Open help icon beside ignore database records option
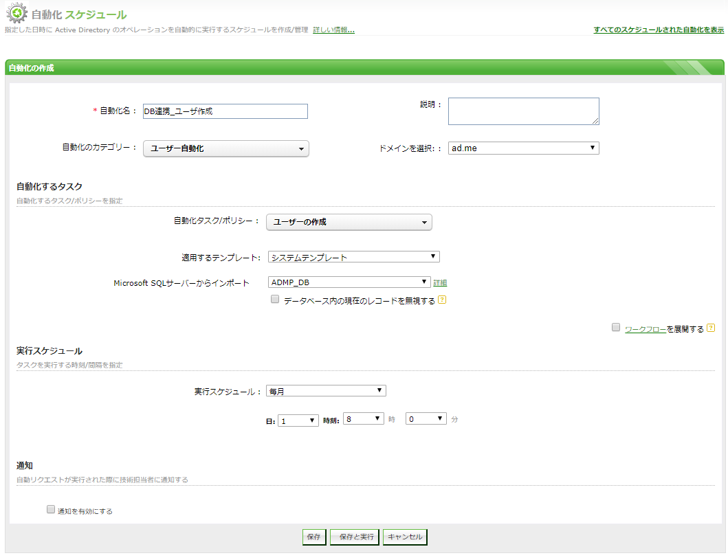The width and height of the screenshot is (728, 560). [x=442, y=300]
